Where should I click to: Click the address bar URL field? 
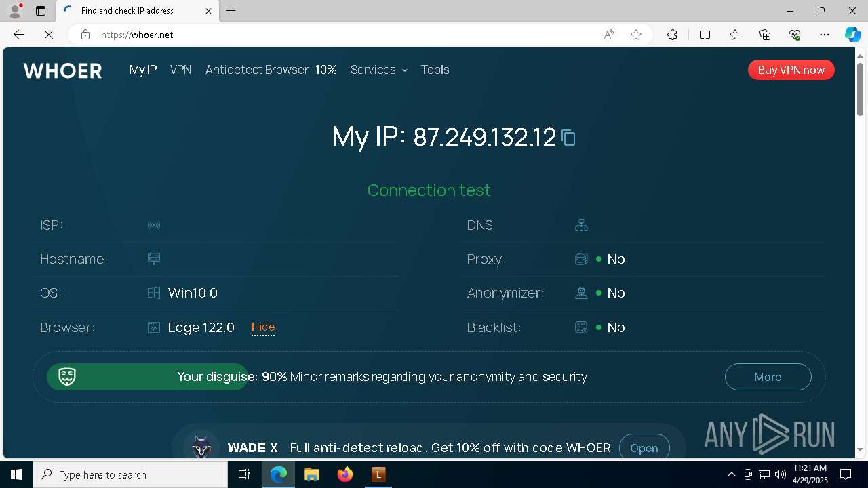tap(346, 35)
